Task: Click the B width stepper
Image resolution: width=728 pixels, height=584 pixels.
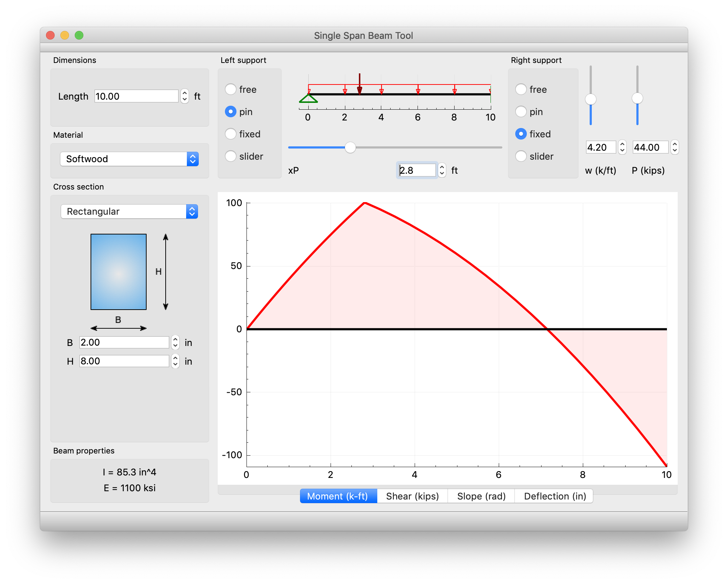Action: tap(175, 342)
